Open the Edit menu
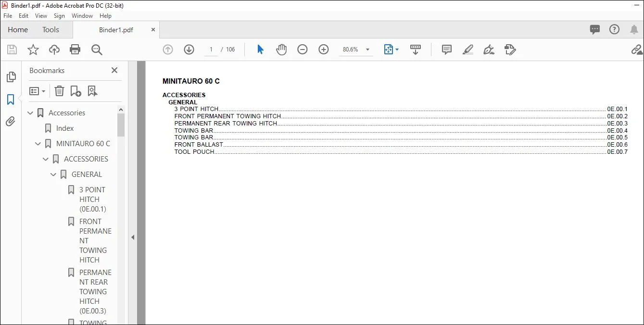 [x=24, y=16]
